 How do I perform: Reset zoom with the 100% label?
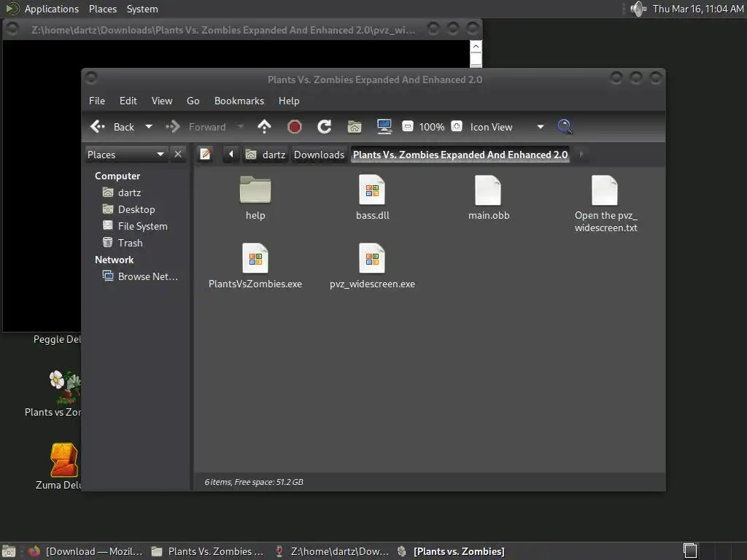(x=432, y=127)
